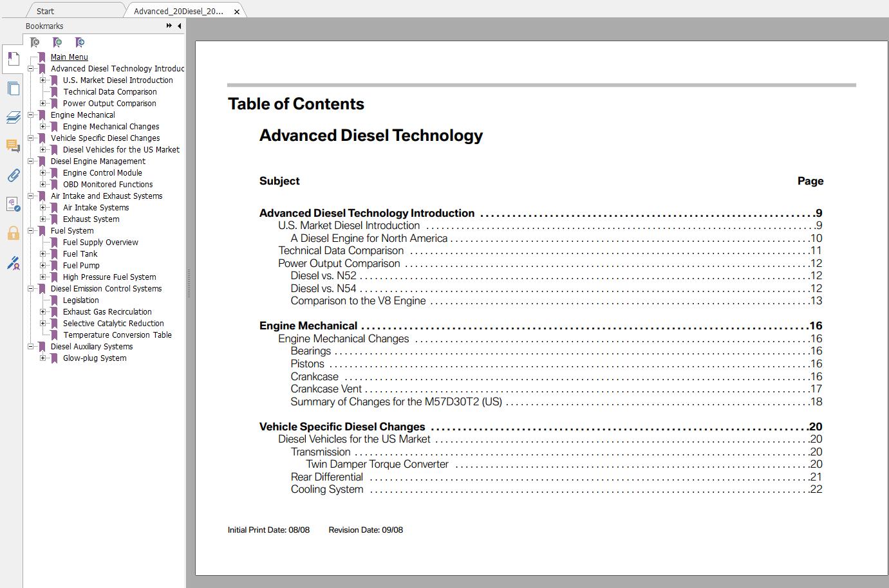
Task: Collapse the Engine Mechanical bookmark node
Action: pyautogui.click(x=31, y=115)
